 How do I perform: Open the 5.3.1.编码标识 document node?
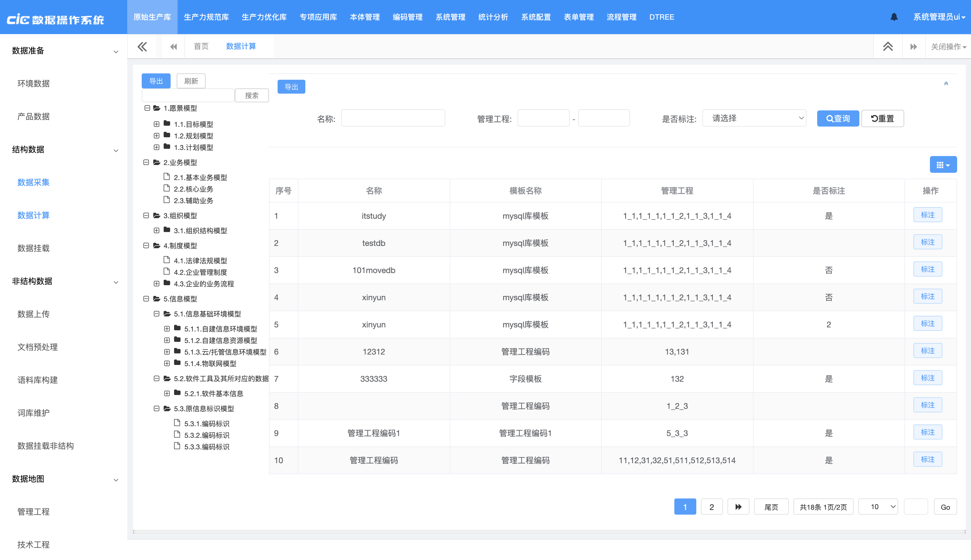tap(206, 423)
